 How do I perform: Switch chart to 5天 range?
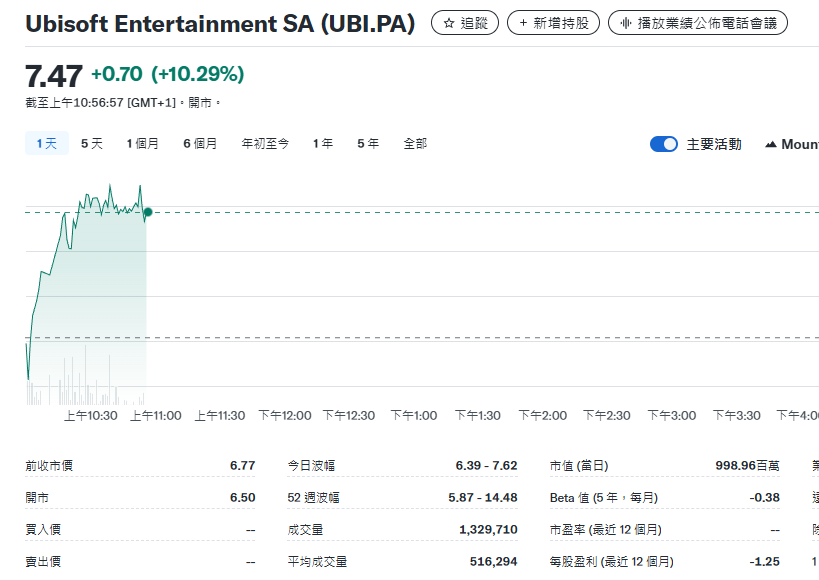[x=92, y=144]
